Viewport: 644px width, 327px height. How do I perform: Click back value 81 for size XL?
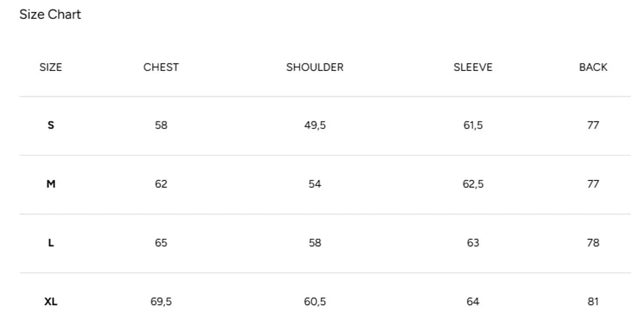pos(593,302)
